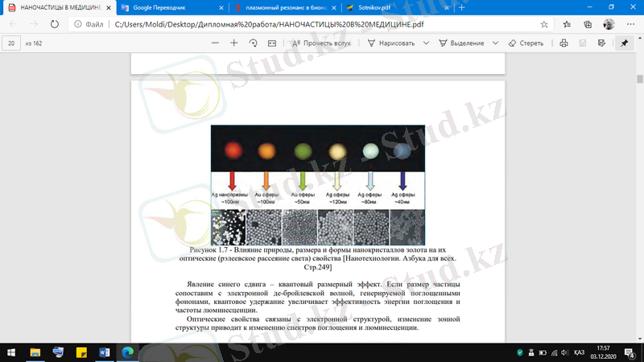Click the Save As icon
This screenshot has width=644, height=362.
601,43
